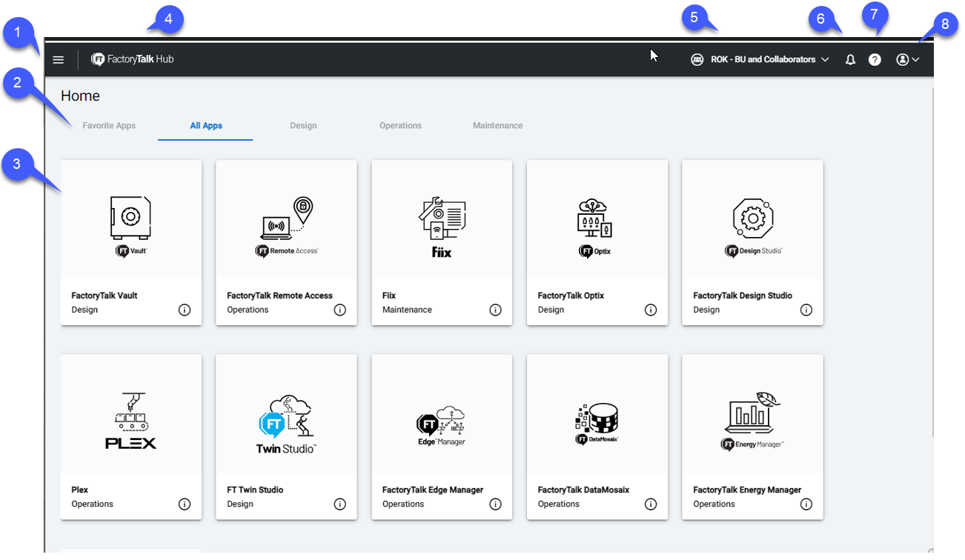Show info for FactoryTalk Optix
Screen dimensions: 965x560
tap(651, 310)
